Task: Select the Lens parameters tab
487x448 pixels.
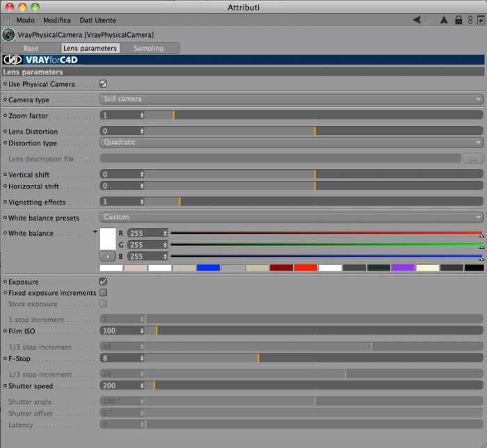Action: coord(90,48)
